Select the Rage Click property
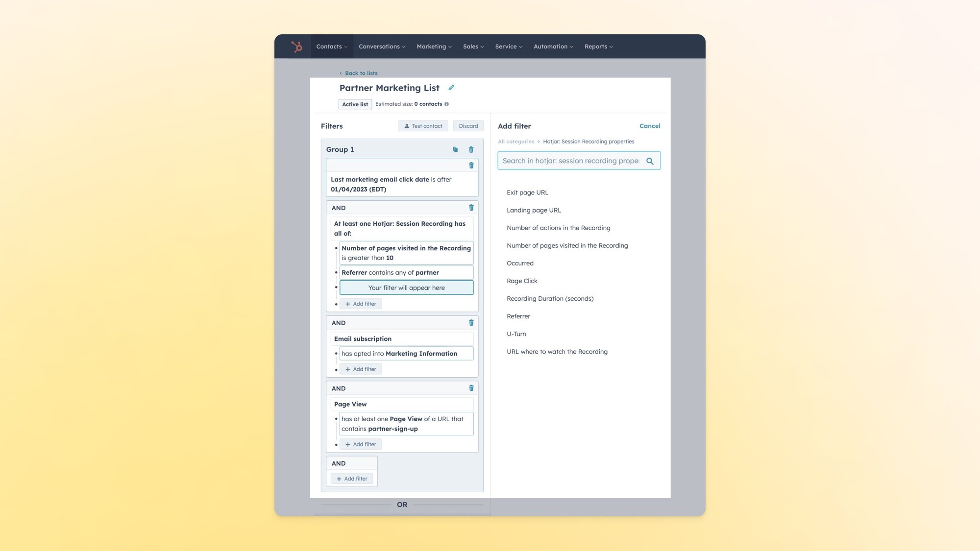Image resolution: width=980 pixels, height=551 pixels. pos(522,281)
